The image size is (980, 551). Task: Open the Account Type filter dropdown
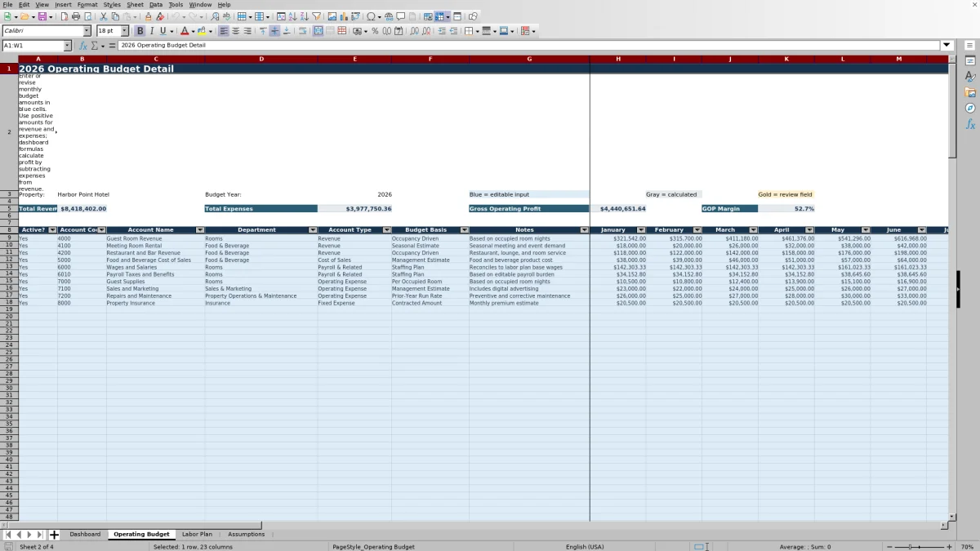point(386,230)
